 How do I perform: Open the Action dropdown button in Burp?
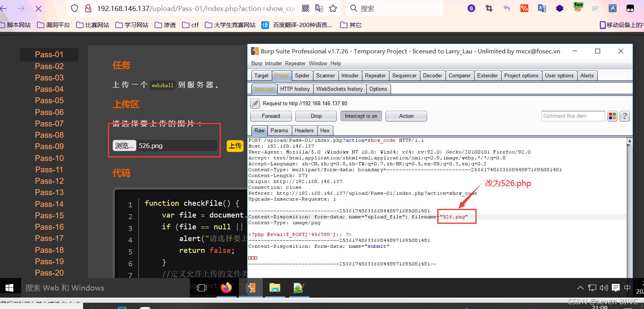click(406, 116)
